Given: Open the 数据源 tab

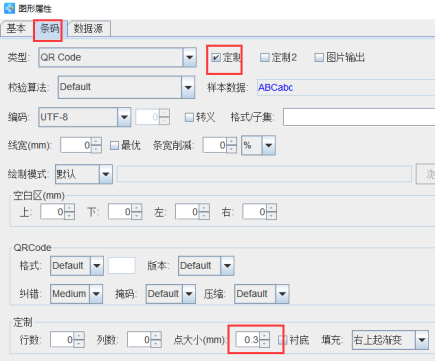Looking at the screenshot, I should pyautogui.click(x=89, y=28).
